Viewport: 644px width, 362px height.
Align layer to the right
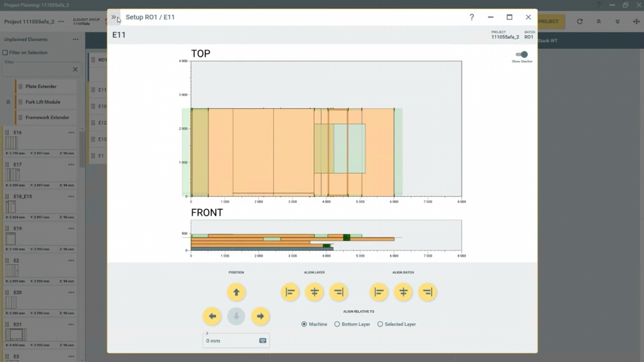[339, 292]
